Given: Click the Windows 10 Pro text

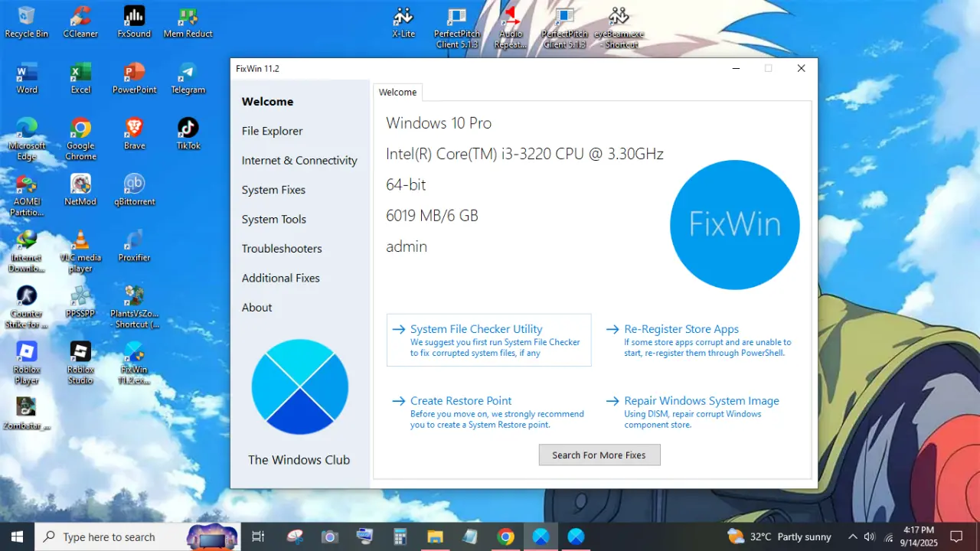Looking at the screenshot, I should tap(439, 123).
